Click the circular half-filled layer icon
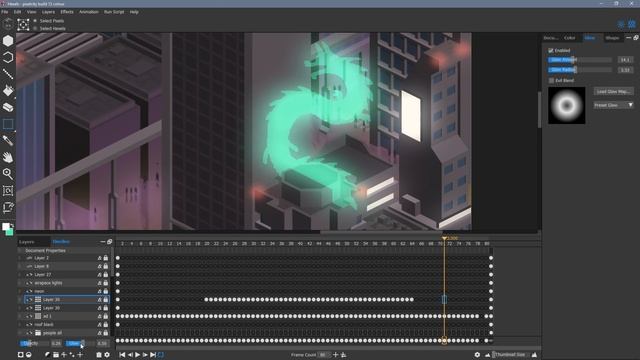 tap(29, 355)
